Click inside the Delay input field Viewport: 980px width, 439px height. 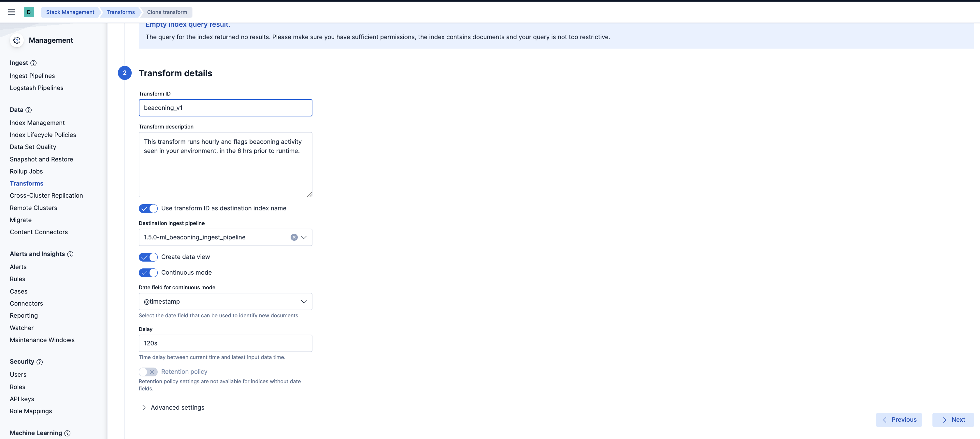tap(225, 343)
